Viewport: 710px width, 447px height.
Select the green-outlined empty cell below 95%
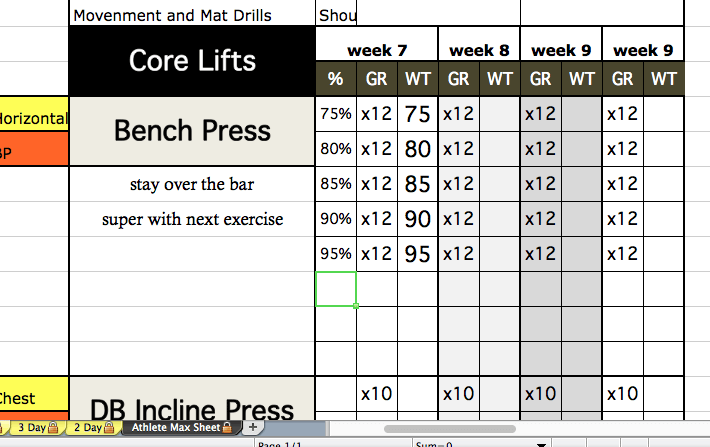click(336, 289)
